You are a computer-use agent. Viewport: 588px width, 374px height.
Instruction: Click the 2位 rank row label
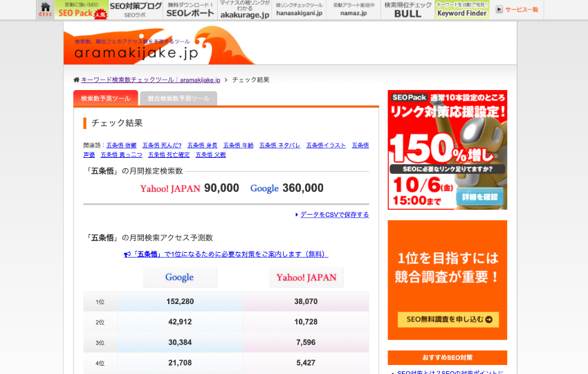pos(100,322)
